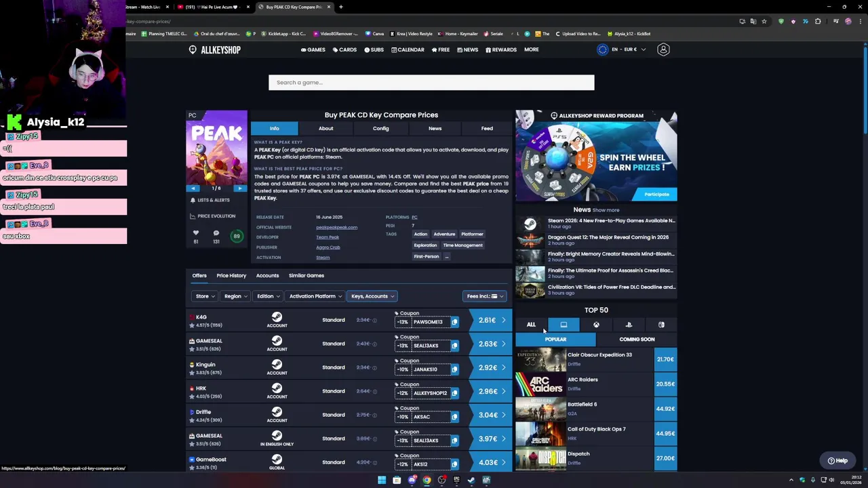Image resolution: width=868 pixels, height=488 pixels.
Task: Click the Exploration tag
Action: 425,245
